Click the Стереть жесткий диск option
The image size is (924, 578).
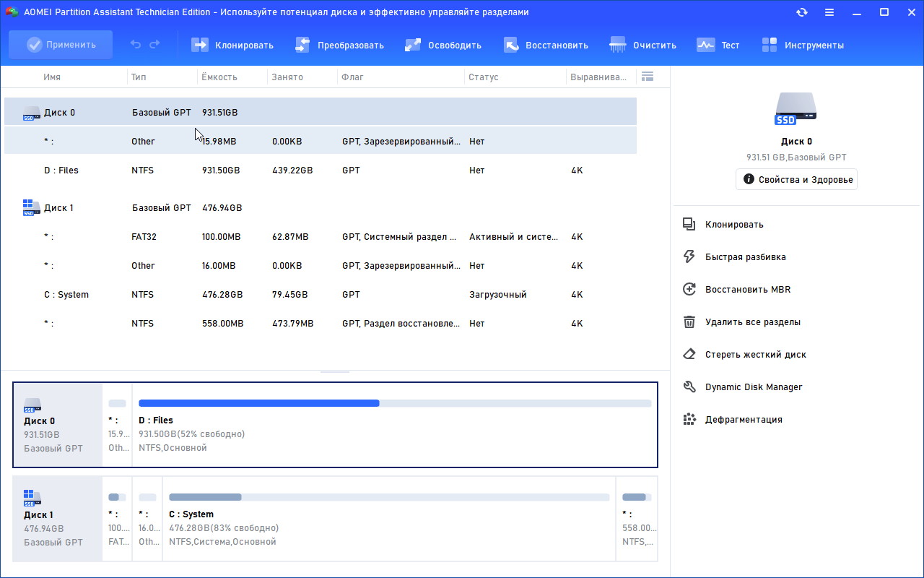[x=756, y=354]
